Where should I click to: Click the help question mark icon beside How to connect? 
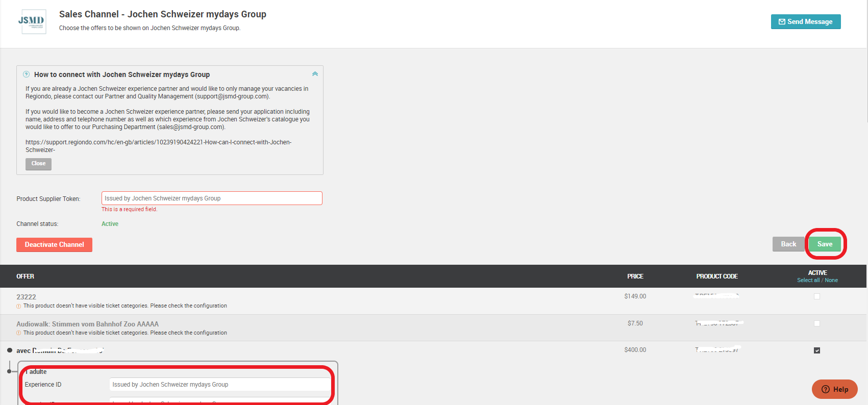tap(27, 74)
